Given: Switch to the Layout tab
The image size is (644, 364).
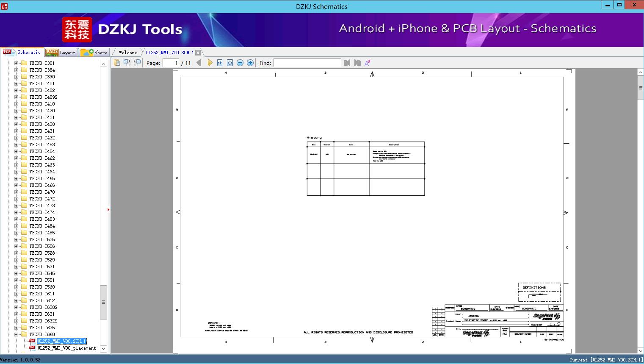Looking at the screenshot, I should 61,53.
